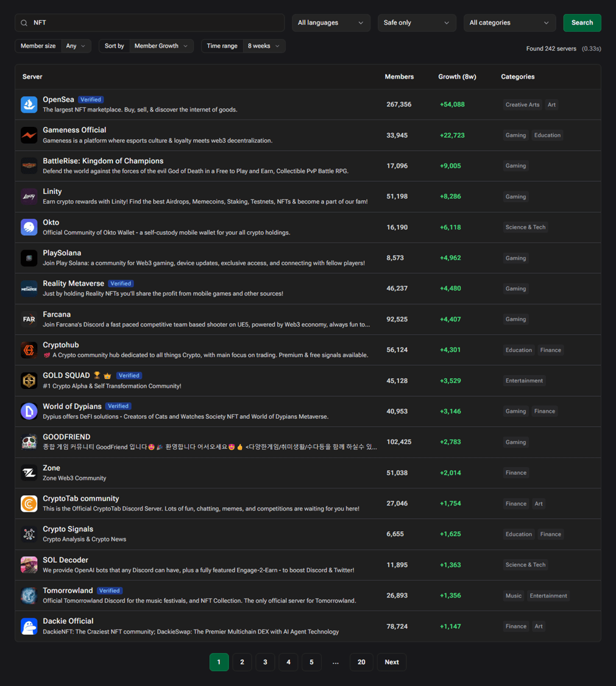Select the Gameness Official server icon
Image resolution: width=616 pixels, height=686 pixels.
28,135
